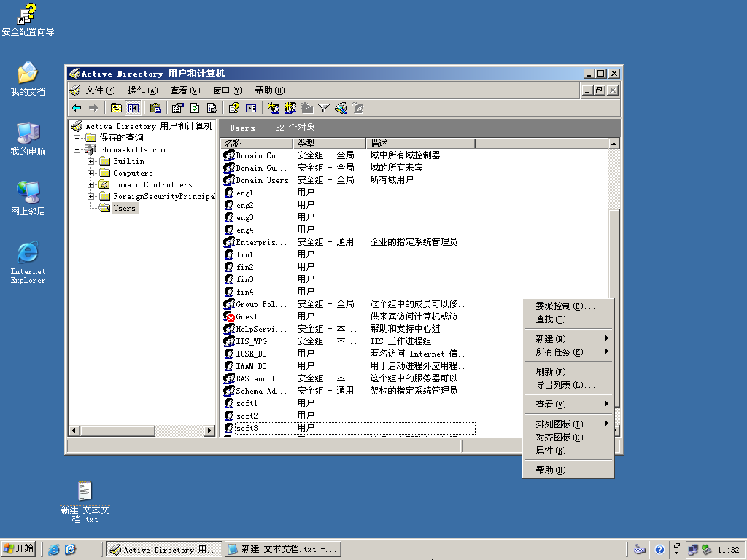Click the Help question mark toolbar icon
747x560 pixels.
(234, 108)
